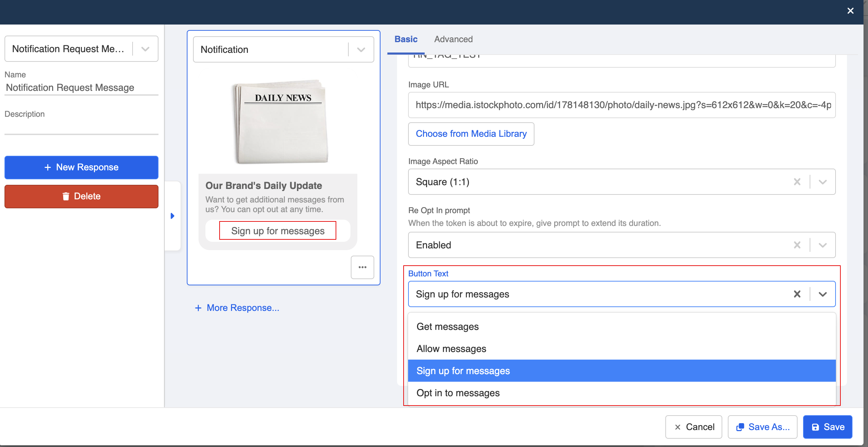
Task: Open the Re Opt In prompt dropdown arrow
Action: (823, 245)
